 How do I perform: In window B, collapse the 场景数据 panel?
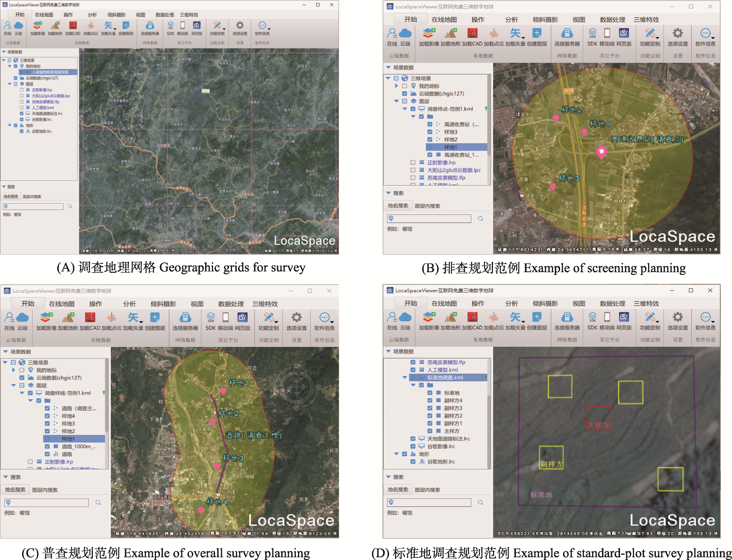click(x=388, y=67)
